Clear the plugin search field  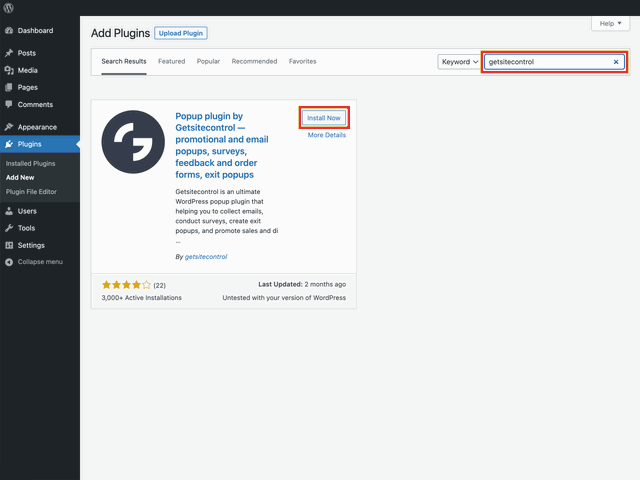tap(616, 62)
